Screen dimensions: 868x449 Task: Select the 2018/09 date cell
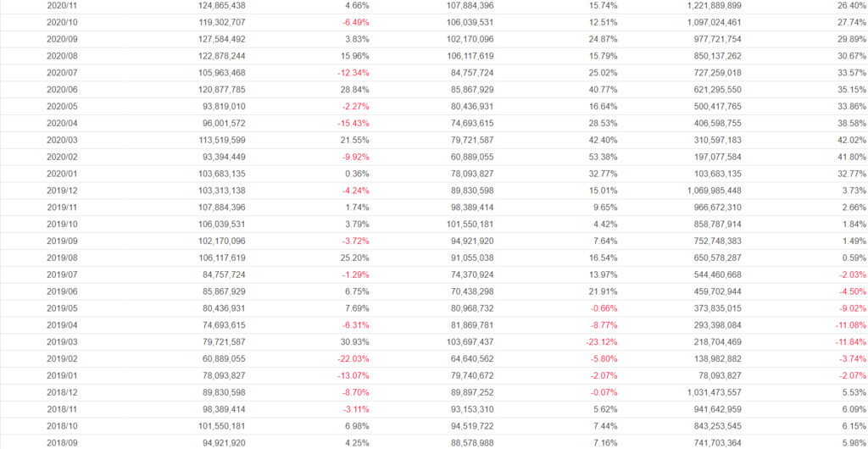click(x=63, y=443)
